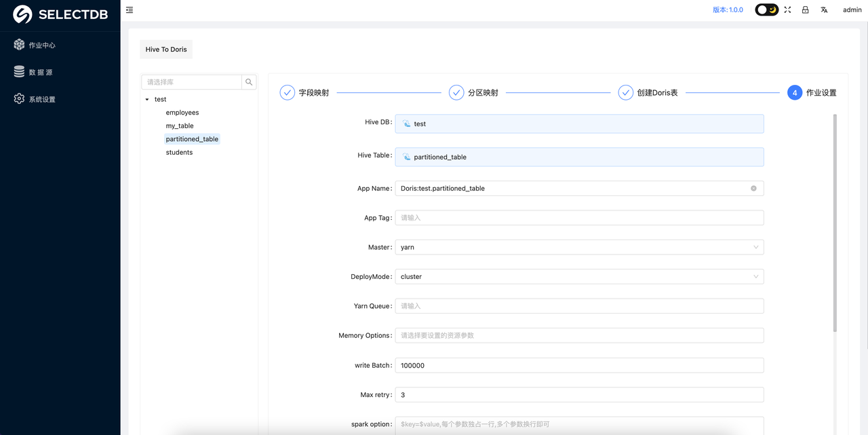
Task: Click the database search magnifier icon
Action: (249, 82)
